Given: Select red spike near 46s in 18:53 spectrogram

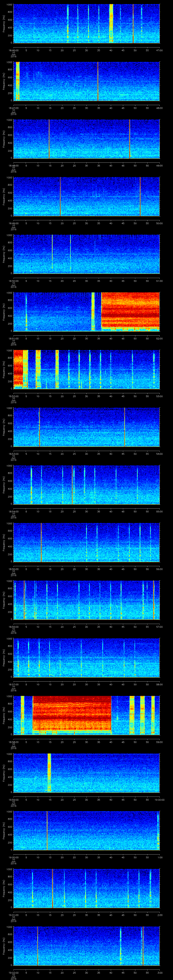Looking at the screenshot, I should tap(125, 427).
